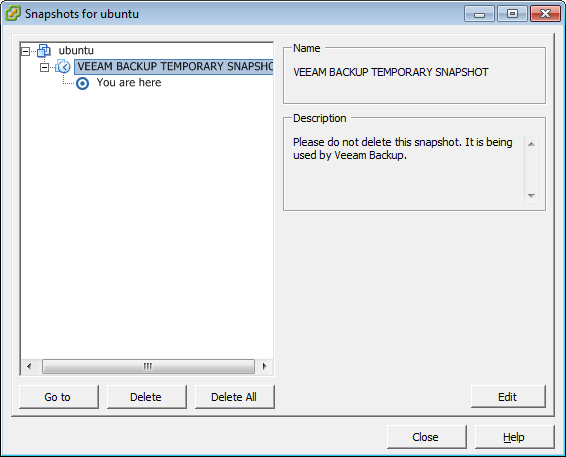Collapse the ubuntu root tree node

tap(26, 51)
